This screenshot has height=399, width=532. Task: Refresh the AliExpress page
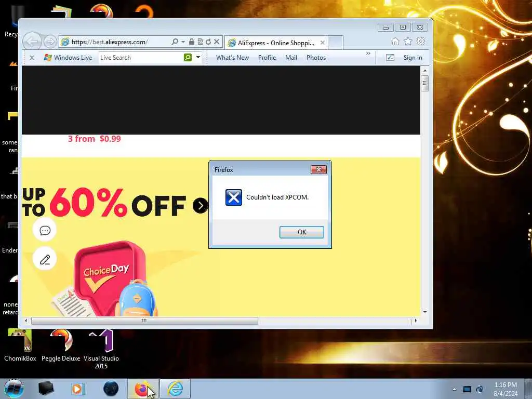click(x=208, y=42)
